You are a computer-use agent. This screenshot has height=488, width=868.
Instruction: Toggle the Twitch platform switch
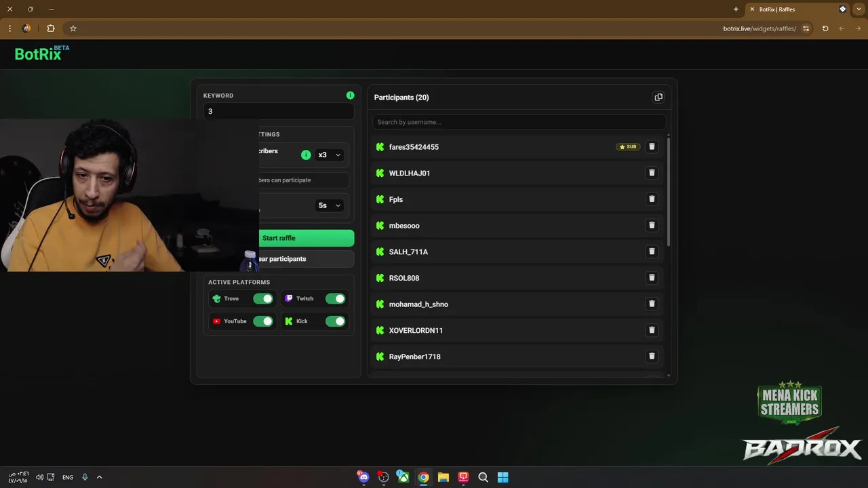click(335, 299)
